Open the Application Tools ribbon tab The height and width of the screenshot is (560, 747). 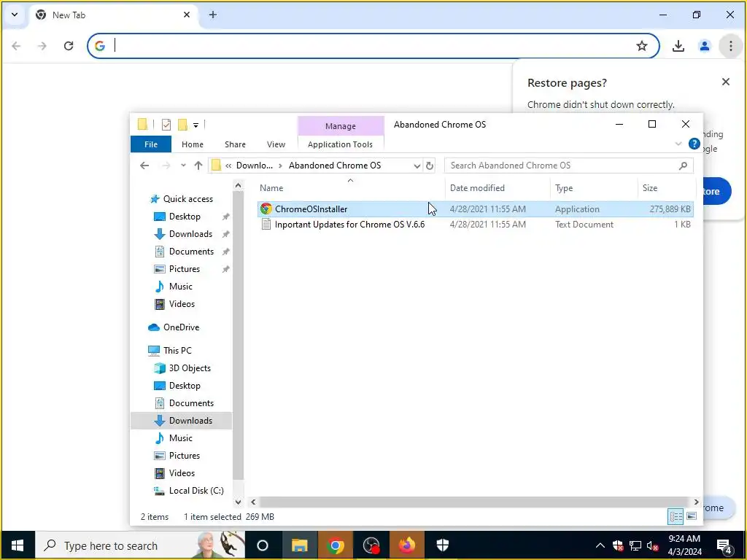tap(340, 144)
